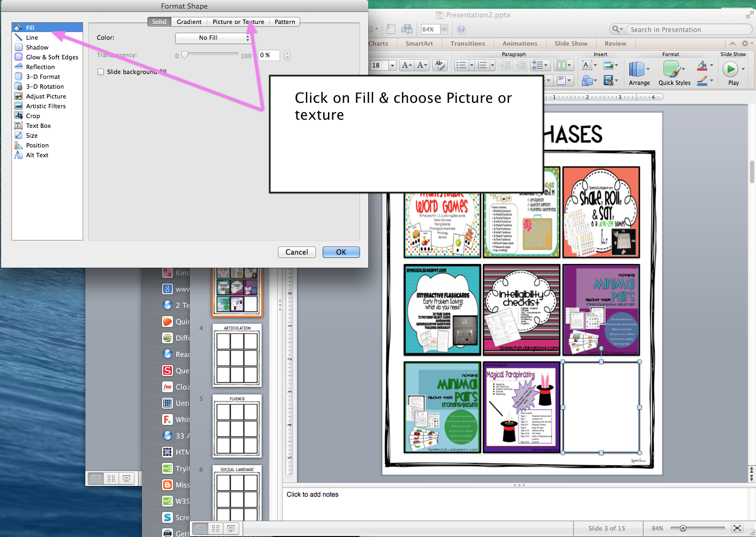Select the Solid fill segment
Screen dimensions: 756x537
coord(159,22)
